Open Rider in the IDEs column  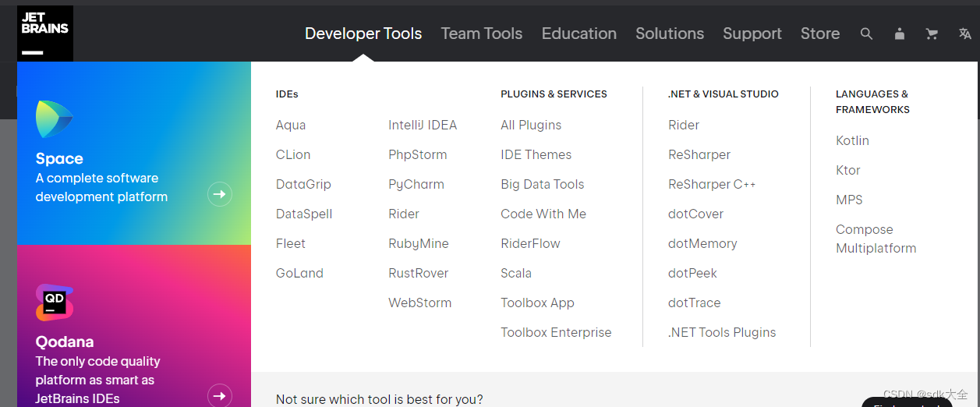click(404, 214)
